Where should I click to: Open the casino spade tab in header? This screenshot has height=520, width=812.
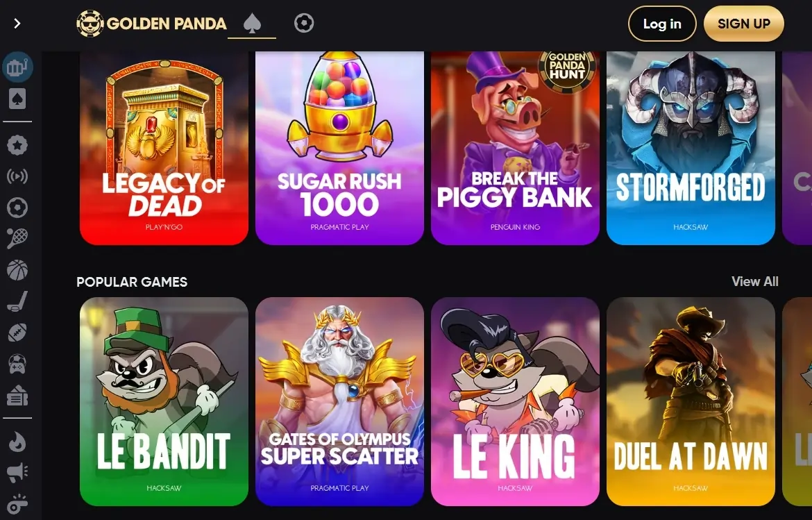point(252,24)
